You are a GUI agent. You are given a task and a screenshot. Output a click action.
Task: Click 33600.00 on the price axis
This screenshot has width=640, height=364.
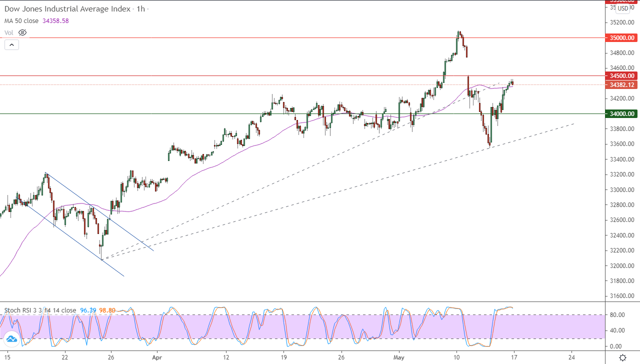coord(621,144)
